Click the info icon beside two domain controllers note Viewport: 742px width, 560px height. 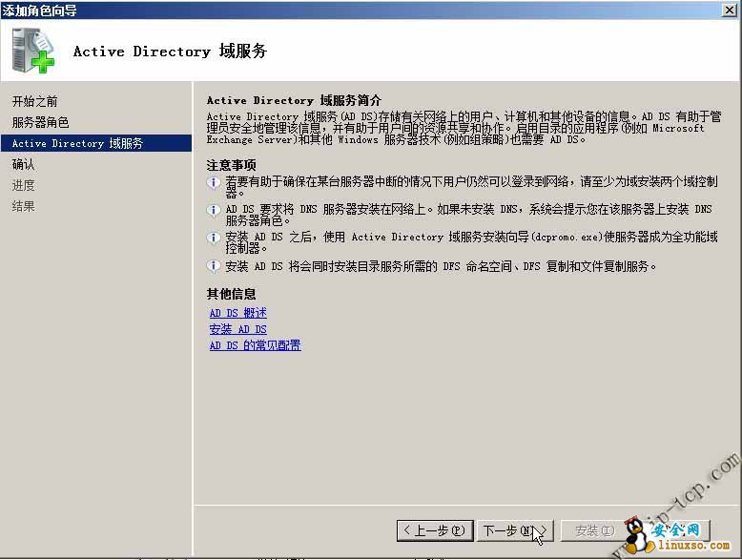pos(214,182)
